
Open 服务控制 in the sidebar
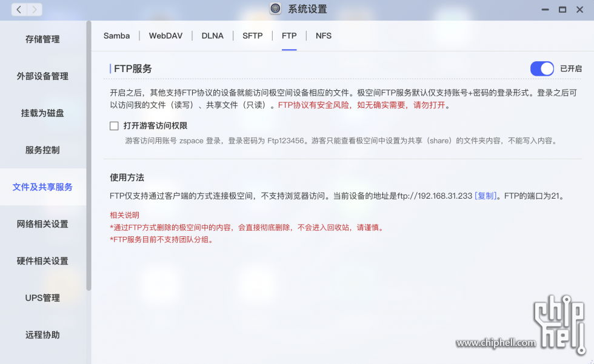(42, 150)
